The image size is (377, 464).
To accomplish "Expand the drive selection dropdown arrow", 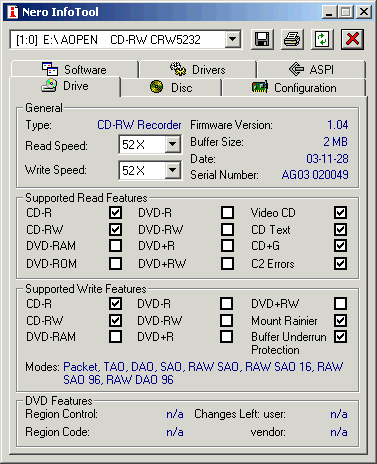I will pos(233,39).
